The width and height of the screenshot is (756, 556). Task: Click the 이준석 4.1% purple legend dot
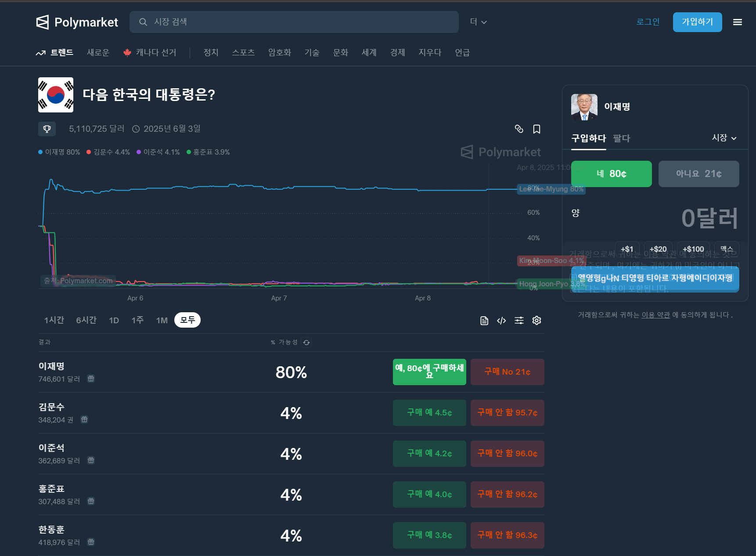point(139,152)
